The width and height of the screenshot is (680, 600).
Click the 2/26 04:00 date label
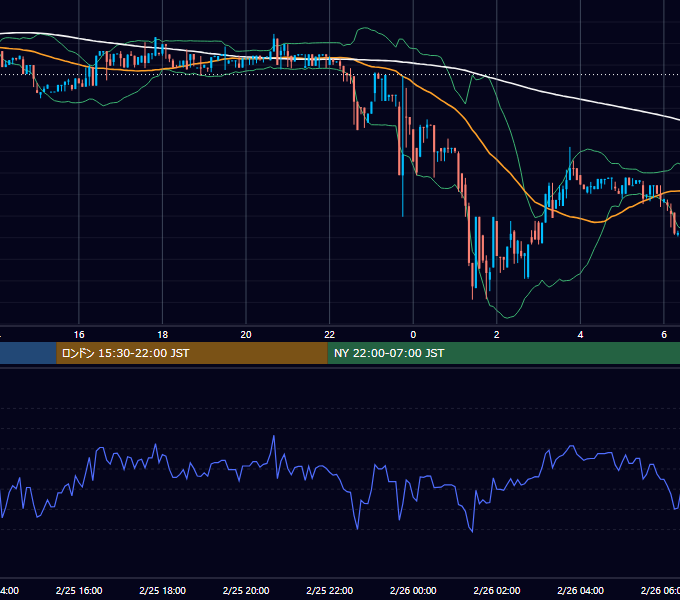tap(580, 590)
